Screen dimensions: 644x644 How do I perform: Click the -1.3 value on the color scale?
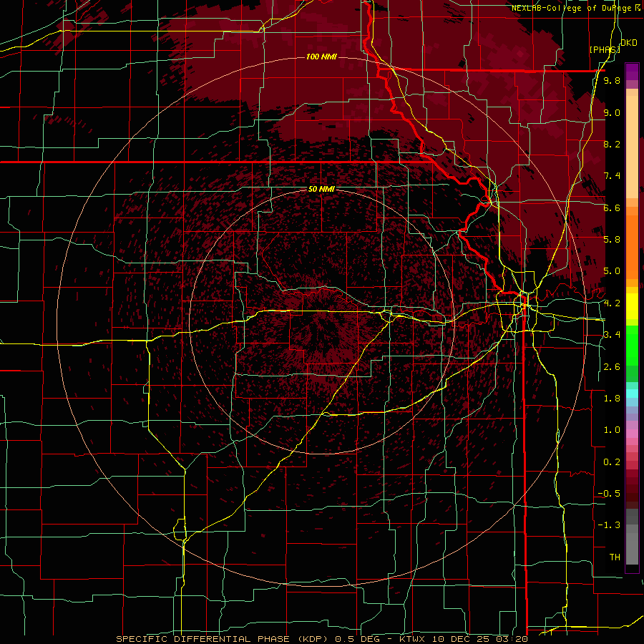tap(609, 525)
